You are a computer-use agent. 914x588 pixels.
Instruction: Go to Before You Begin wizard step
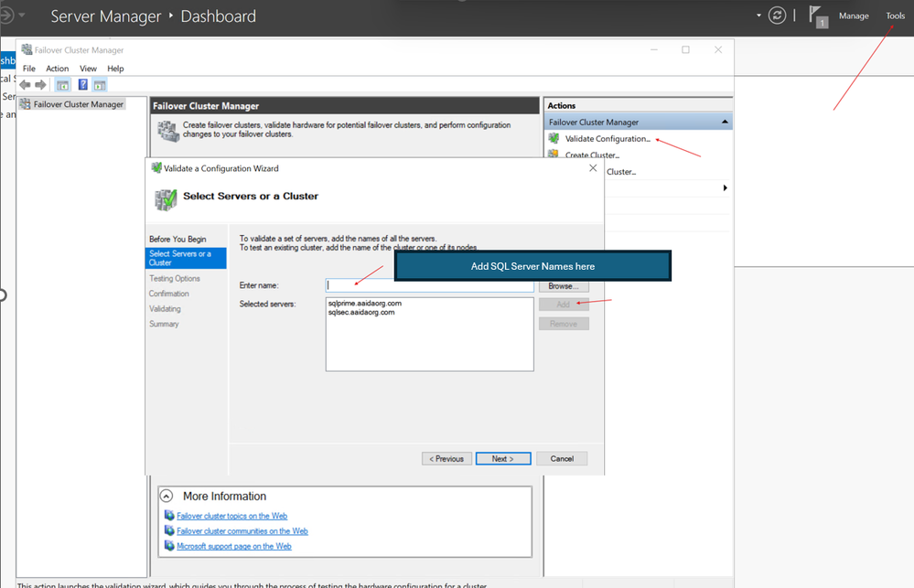(177, 239)
